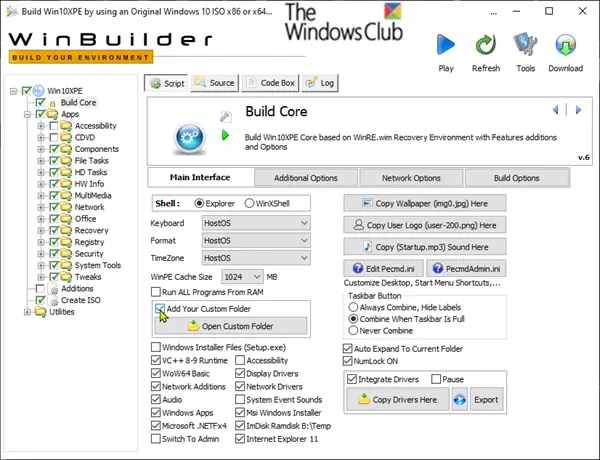Click the Edit Pecmd.ini button
Viewport: 600px width, 460px height.
[x=384, y=269]
